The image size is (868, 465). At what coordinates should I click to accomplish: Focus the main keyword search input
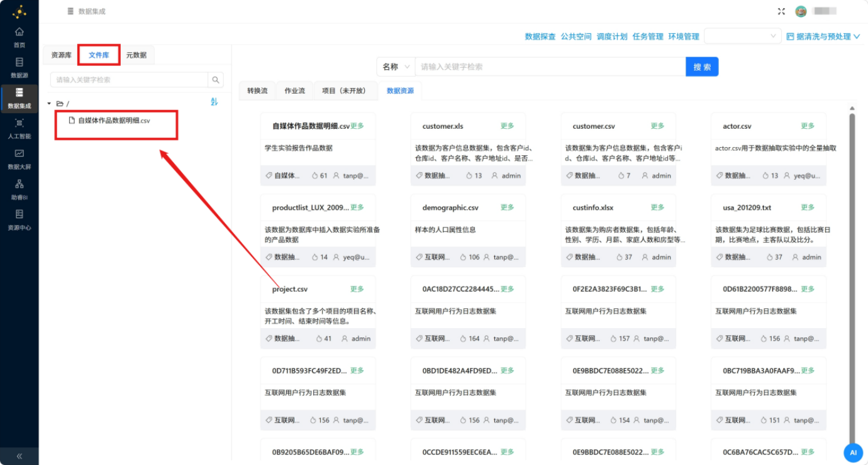coord(550,67)
